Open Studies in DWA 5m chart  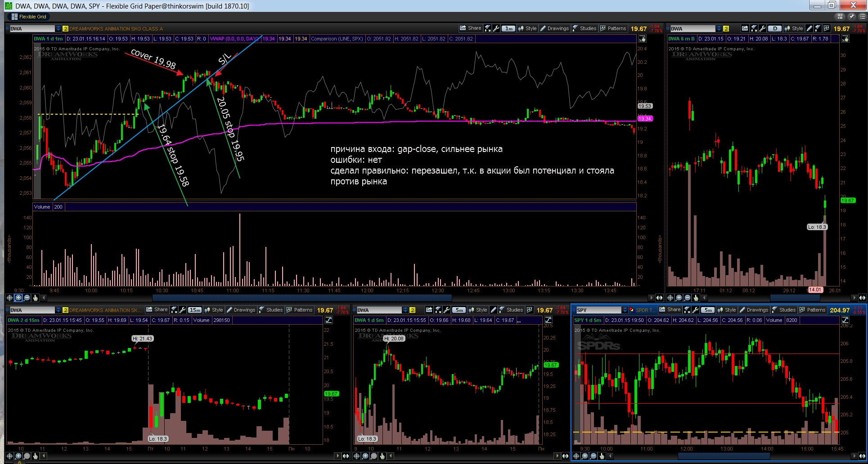pos(510,310)
